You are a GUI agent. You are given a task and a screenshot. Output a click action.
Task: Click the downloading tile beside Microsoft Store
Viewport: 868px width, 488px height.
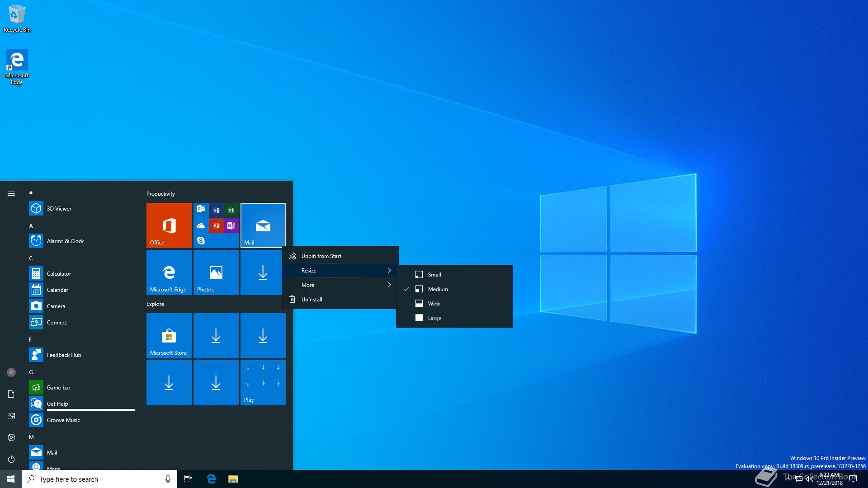tap(216, 336)
